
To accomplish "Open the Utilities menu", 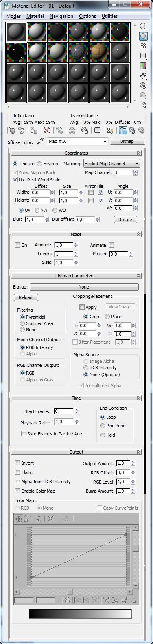I will [109, 16].
